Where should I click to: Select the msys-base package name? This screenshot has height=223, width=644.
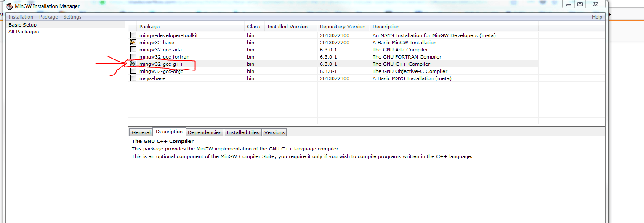152,78
